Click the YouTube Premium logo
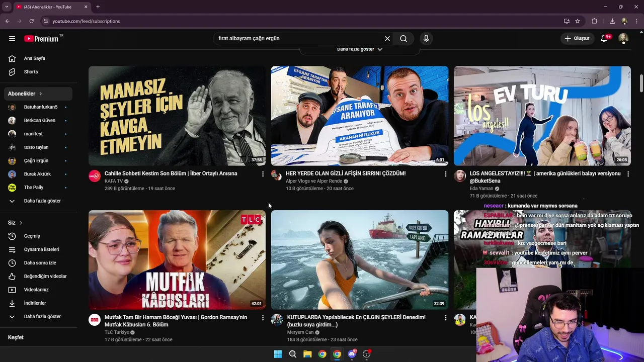The height and width of the screenshot is (362, 644). [41, 39]
